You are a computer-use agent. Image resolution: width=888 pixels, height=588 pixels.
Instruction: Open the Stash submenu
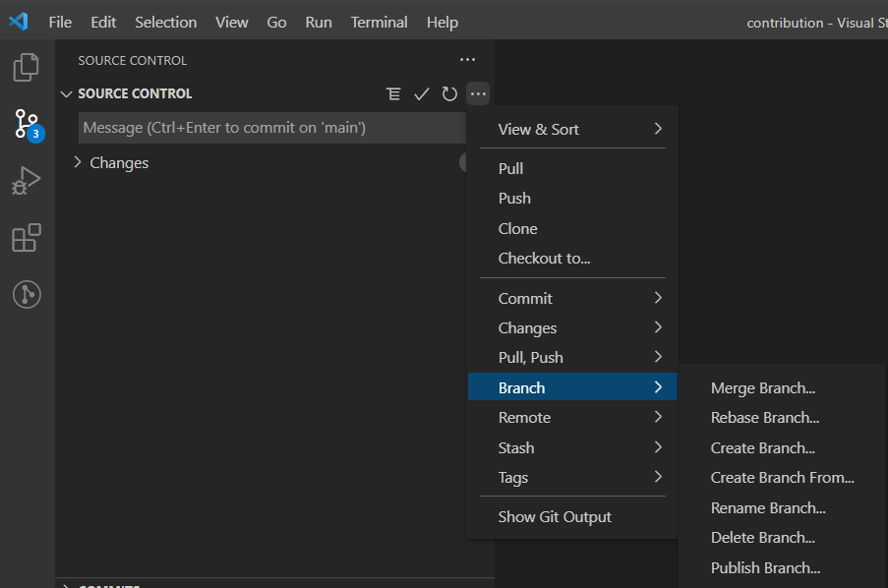[572, 447]
